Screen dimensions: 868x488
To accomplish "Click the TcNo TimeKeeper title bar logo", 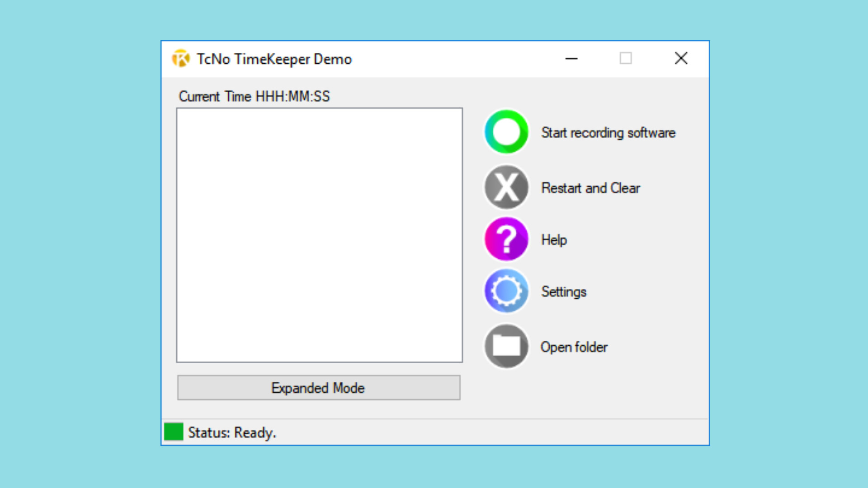I will coord(181,59).
